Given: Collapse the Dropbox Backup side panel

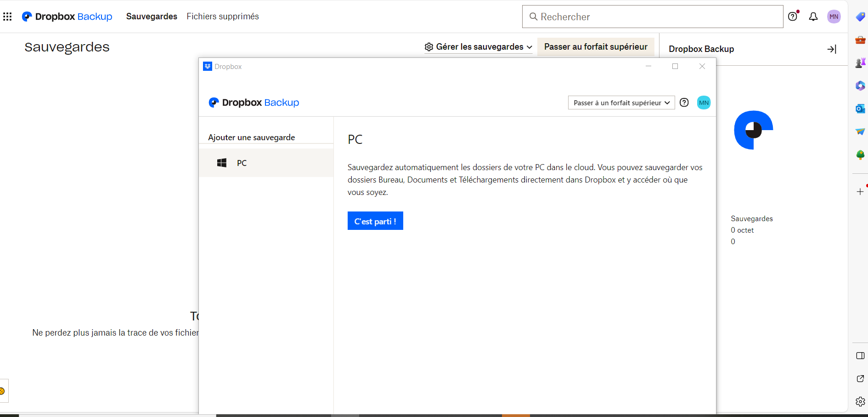Looking at the screenshot, I should [x=832, y=49].
